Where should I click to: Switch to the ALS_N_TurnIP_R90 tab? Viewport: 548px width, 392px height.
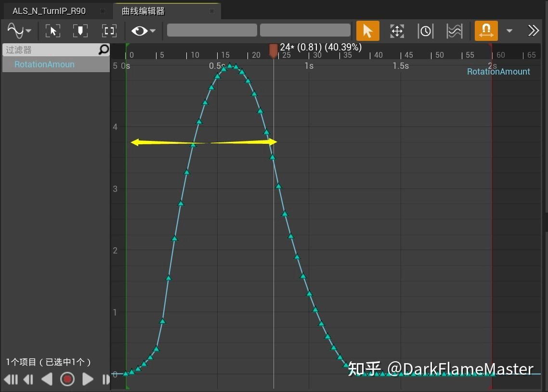[49, 11]
